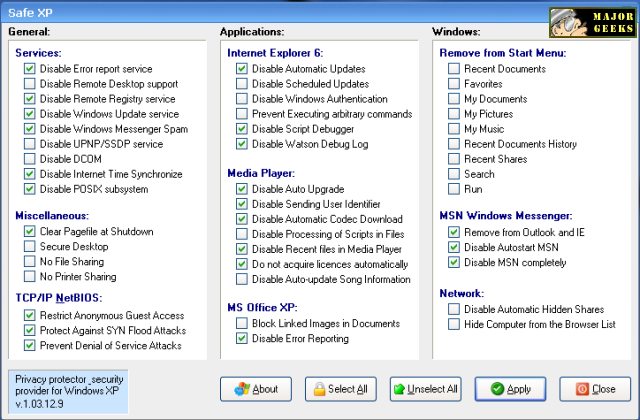Uncheck Disable Error report service
Viewport: 640px width, 420px height.
29,69
